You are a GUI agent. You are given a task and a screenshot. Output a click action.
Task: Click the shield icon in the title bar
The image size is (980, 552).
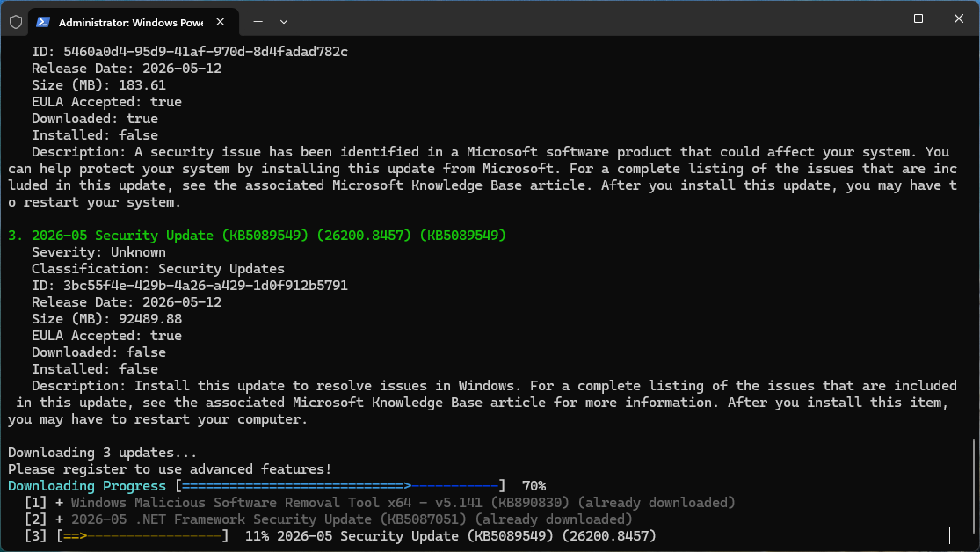[x=16, y=22]
